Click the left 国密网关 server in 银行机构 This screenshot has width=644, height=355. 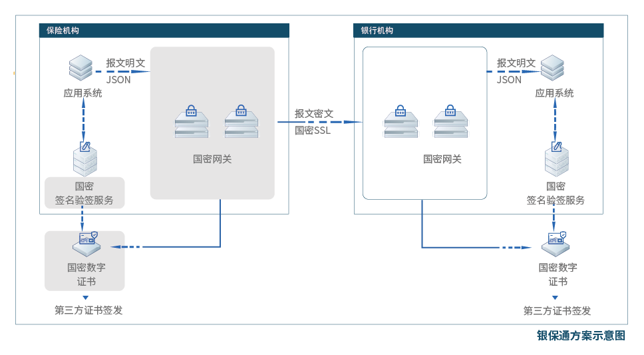[401, 121]
